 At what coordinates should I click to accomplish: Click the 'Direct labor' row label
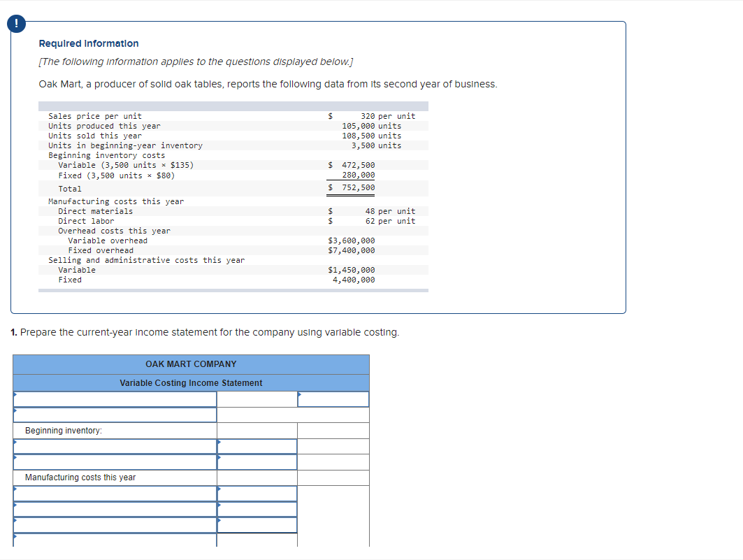86,221
